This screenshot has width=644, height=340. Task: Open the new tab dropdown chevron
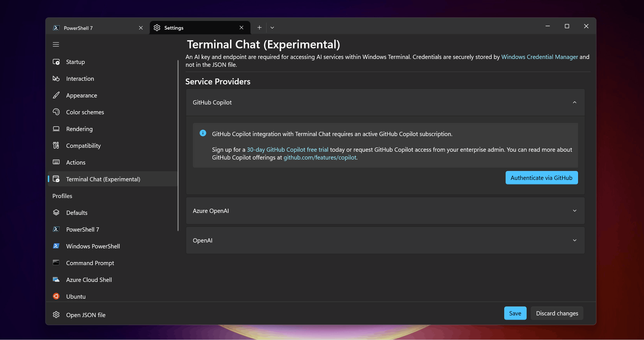click(x=272, y=27)
